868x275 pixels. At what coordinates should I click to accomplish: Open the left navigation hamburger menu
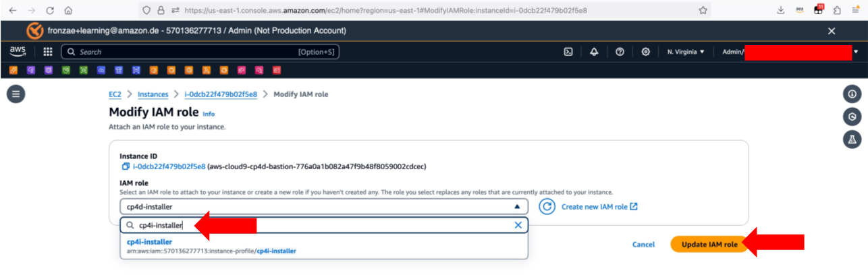[16, 94]
